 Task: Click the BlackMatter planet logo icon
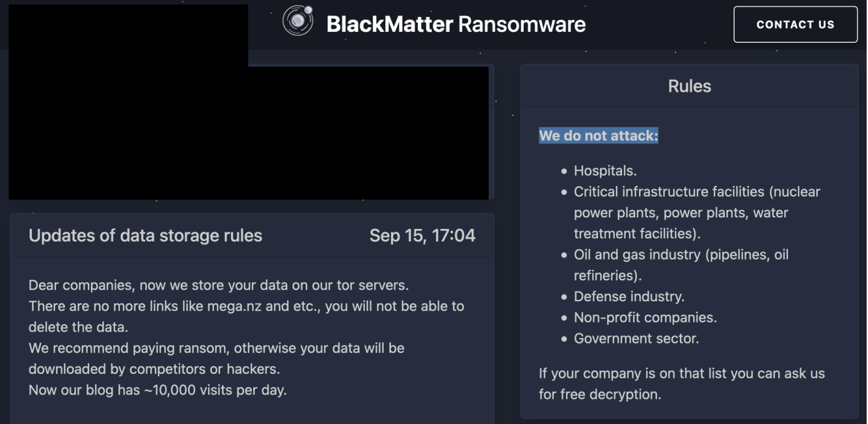(x=297, y=20)
